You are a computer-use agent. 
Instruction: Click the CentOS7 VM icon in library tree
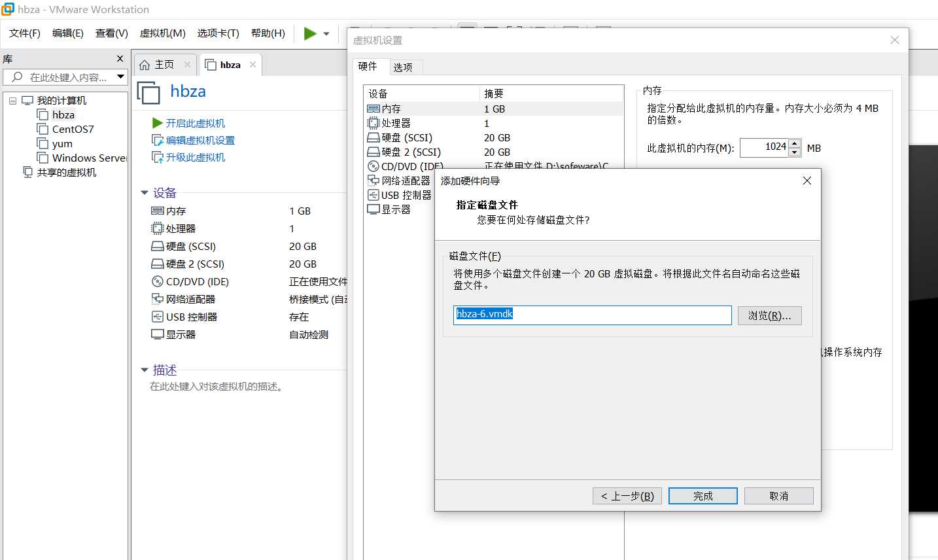[x=43, y=129]
